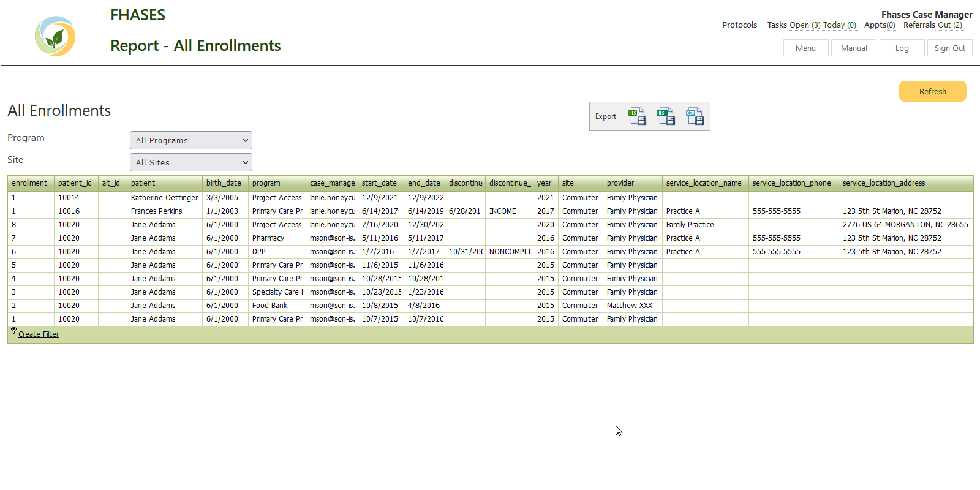Sort by birth_date column header
Viewport: 980px width, 490px height.
225,183
